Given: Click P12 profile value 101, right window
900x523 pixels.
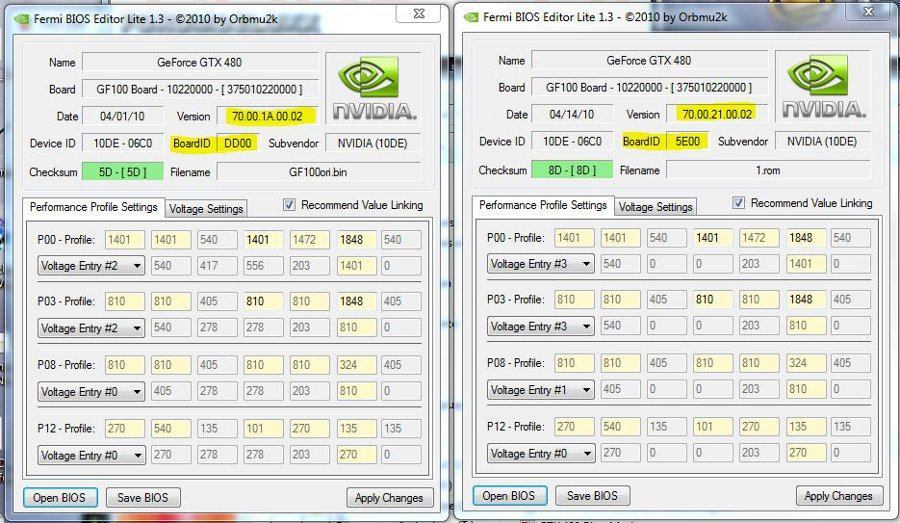Looking at the screenshot, I should pyautogui.click(x=712, y=427).
